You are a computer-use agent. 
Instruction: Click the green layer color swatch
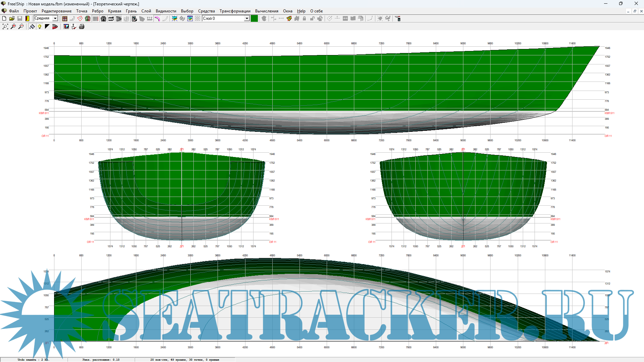(x=254, y=18)
